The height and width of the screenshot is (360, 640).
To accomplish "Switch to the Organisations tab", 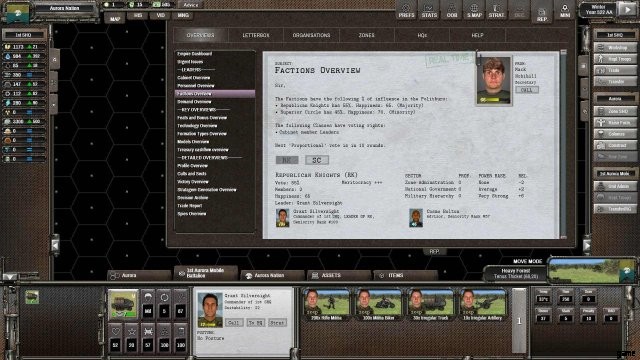I will (311, 35).
